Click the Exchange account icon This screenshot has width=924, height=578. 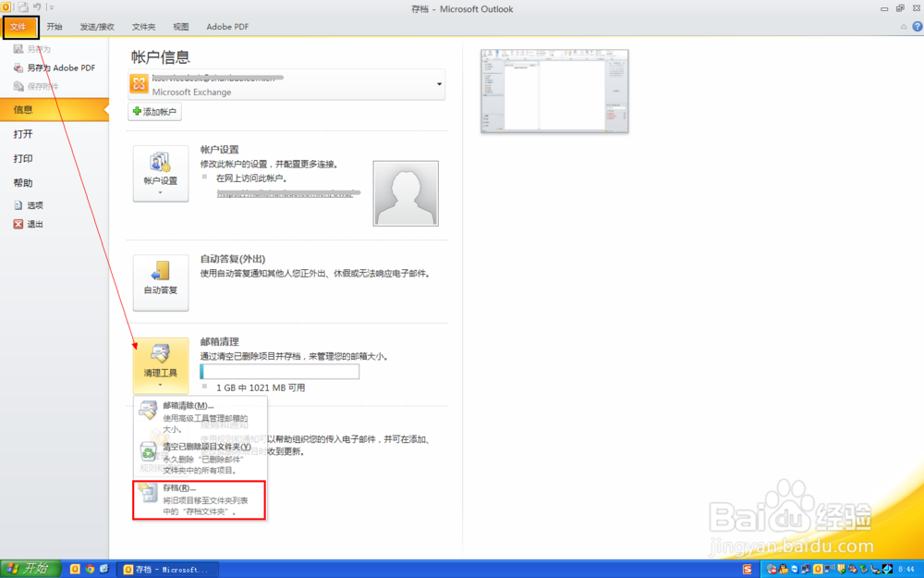140,84
